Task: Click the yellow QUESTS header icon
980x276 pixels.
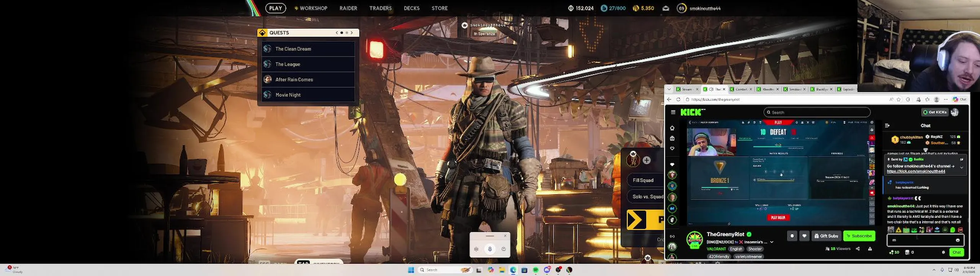Action: pos(262,33)
